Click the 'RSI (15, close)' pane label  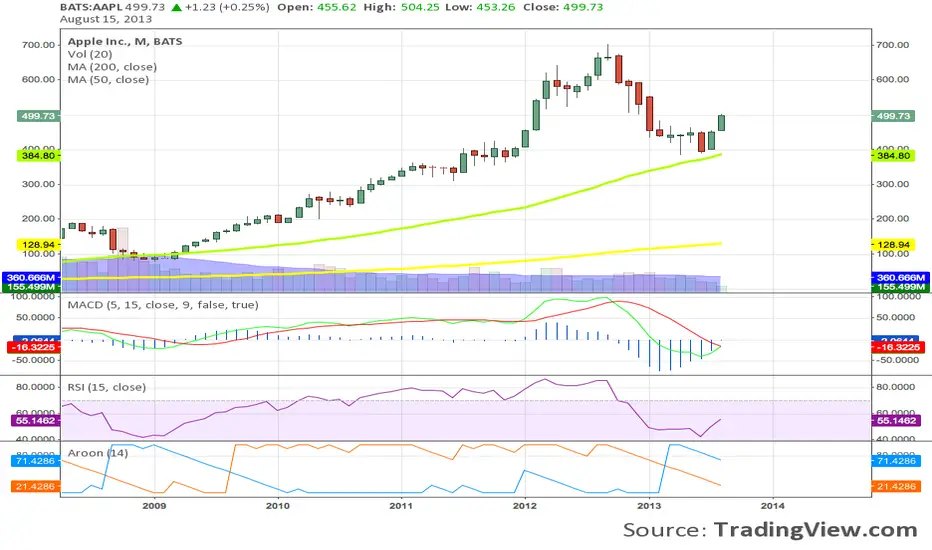tap(106, 387)
